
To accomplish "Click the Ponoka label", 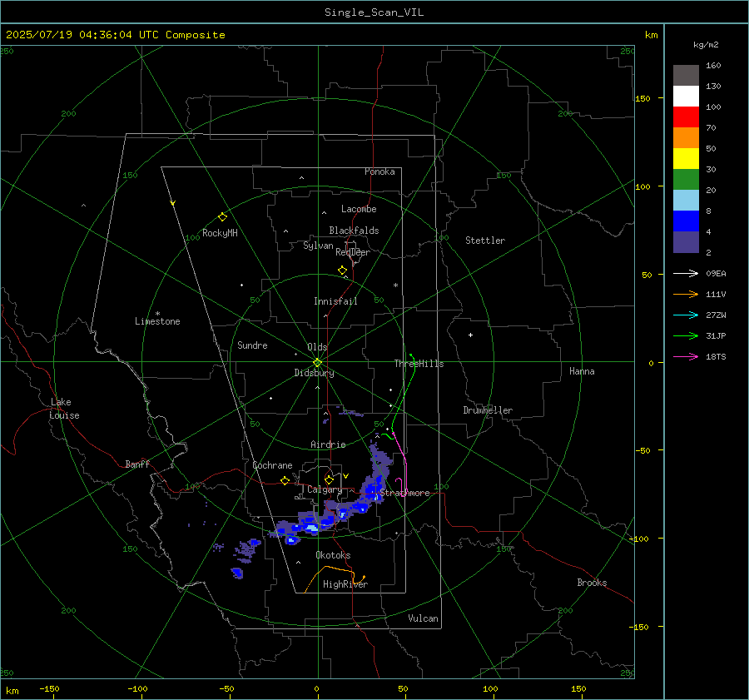I will pyautogui.click(x=379, y=171).
